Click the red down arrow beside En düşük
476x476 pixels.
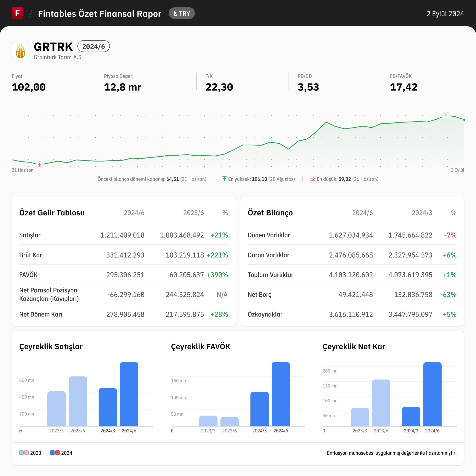[313, 179]
